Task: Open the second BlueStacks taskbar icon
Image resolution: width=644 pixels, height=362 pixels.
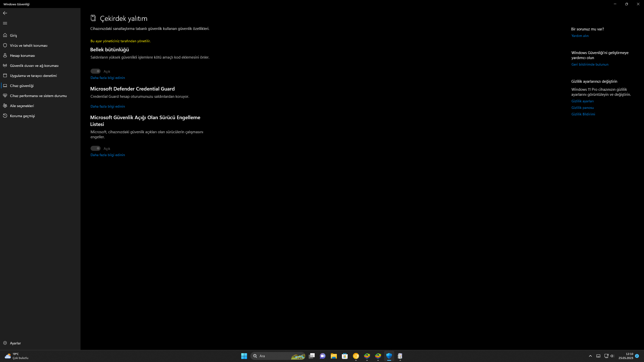Action: [378, 356]
